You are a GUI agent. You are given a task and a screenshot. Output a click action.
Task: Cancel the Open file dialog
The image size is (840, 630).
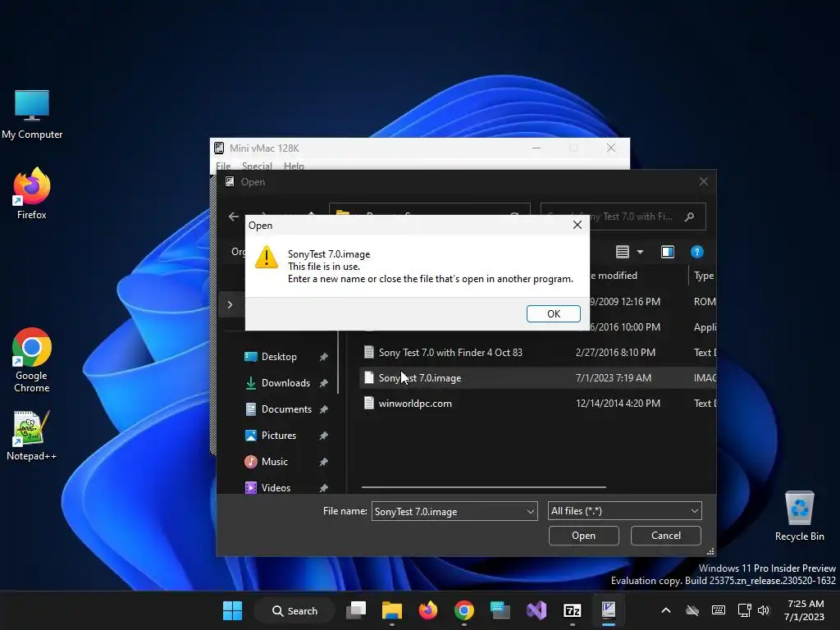click(x=666, y=536)
